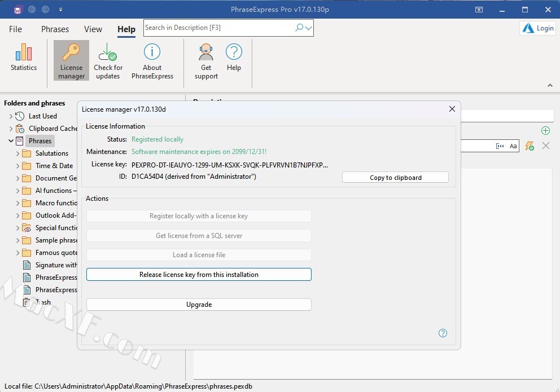
Task: Click the Signature with document icon
Action: coord(27,265)
